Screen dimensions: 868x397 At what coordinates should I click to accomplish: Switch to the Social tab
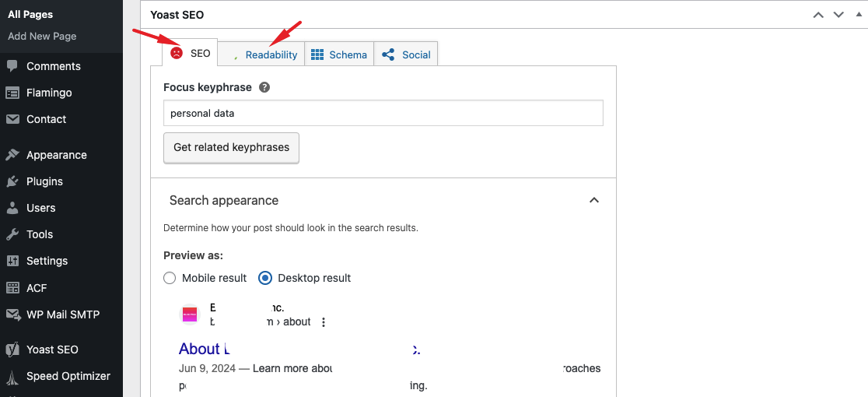click(x=406, y=54)
